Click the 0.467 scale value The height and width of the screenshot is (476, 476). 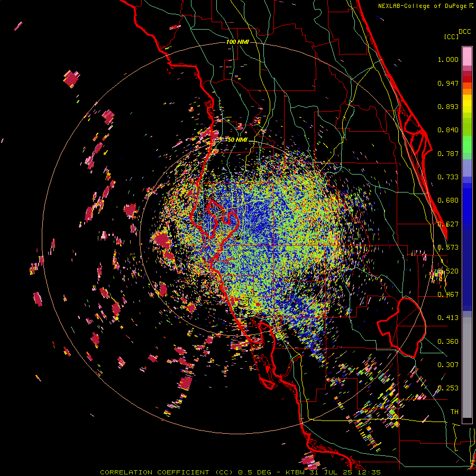point(448,295)
